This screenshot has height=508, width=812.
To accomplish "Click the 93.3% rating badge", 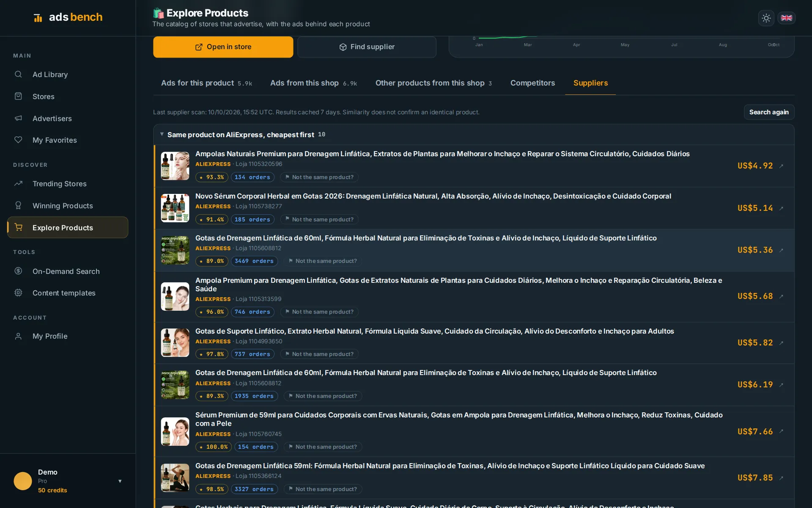I will (211, 177).
